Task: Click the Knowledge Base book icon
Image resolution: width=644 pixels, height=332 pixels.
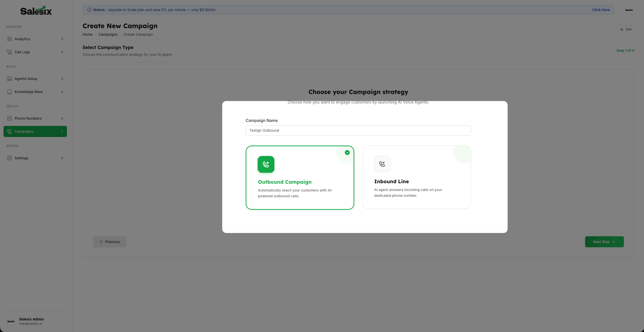Action: [10, 92]
